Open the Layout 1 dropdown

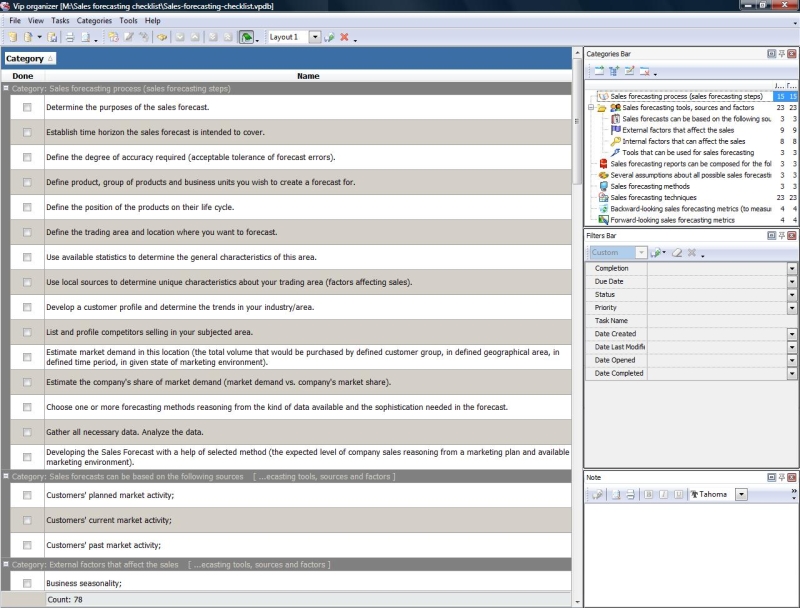[315, 37]
